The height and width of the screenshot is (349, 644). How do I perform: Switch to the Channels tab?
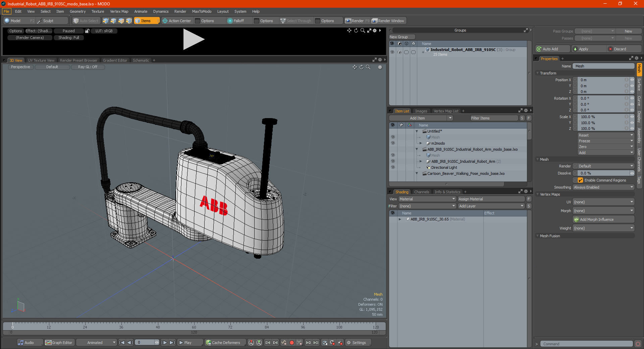point(422,192)
